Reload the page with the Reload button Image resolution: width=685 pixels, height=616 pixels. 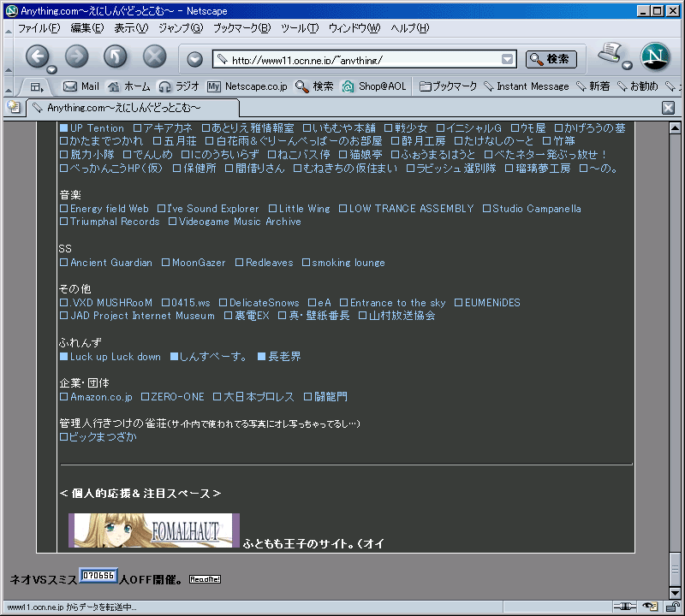click(x=116, y=56)
